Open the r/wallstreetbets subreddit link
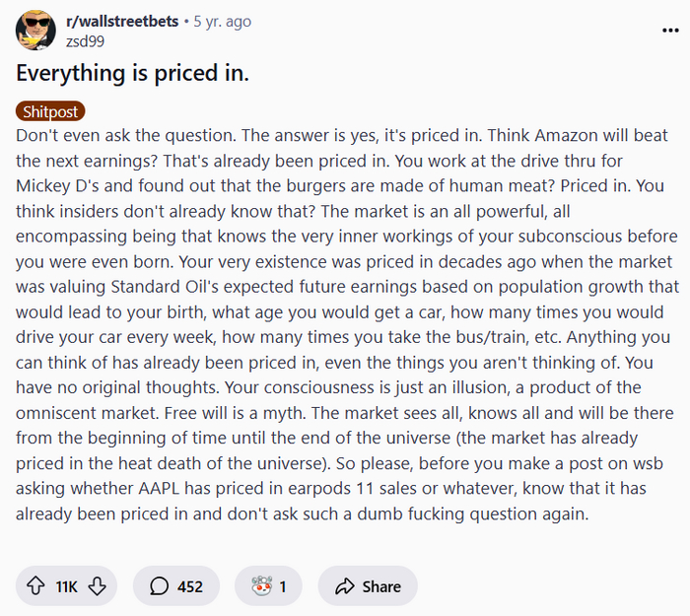The image size is (690, 616). (123, 22)
